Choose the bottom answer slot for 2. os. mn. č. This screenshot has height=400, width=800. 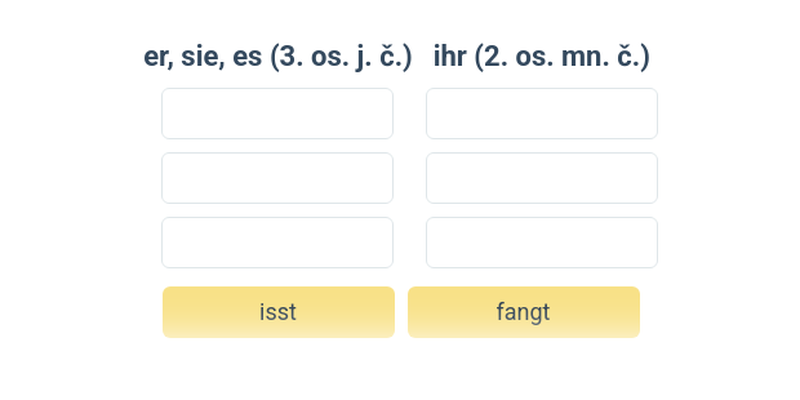click(x=541, y=243)
